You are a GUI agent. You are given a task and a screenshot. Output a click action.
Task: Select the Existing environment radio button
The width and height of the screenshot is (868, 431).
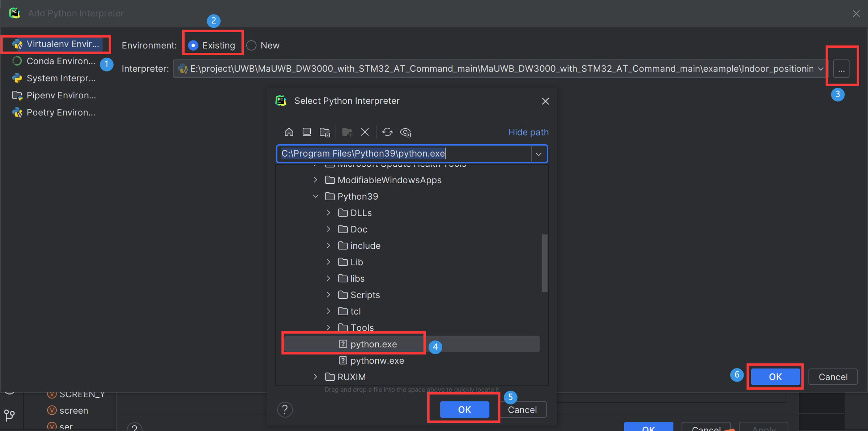coord(194,45)
